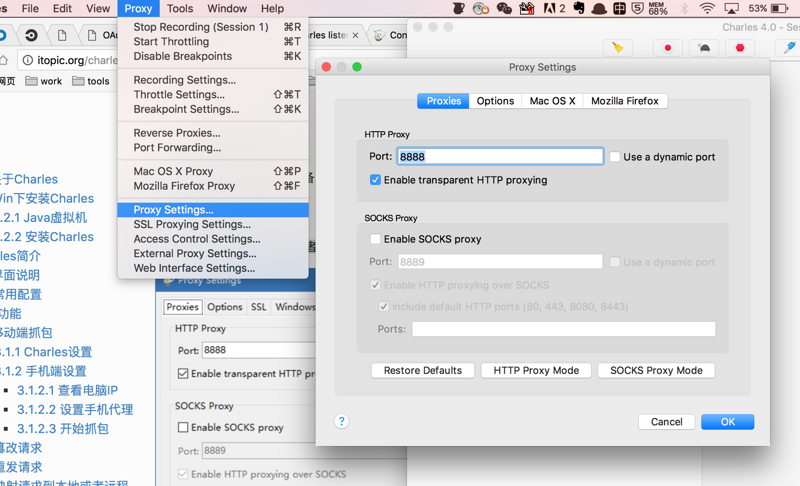Open the Mozilla Firefox tab
The image size is (800, 486).
click(624, 101)
